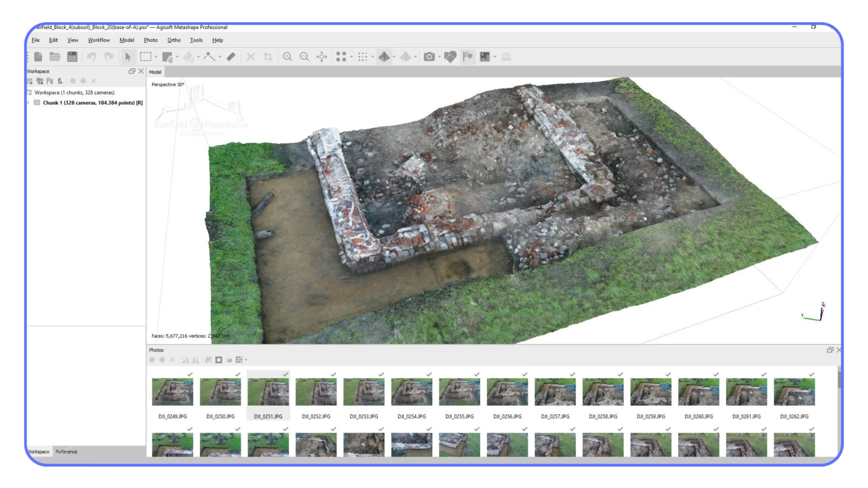Toggle the checkmark on DJI_0262.JPG
The width and height of the screenshot is (868, 488).
812,374
